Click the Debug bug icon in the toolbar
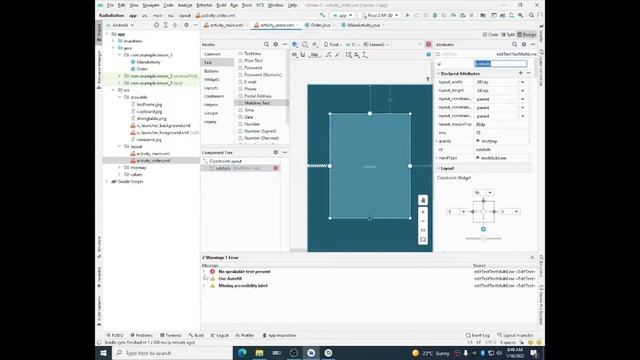This screenshot has height=360, width=640. [x=435, y=15]
